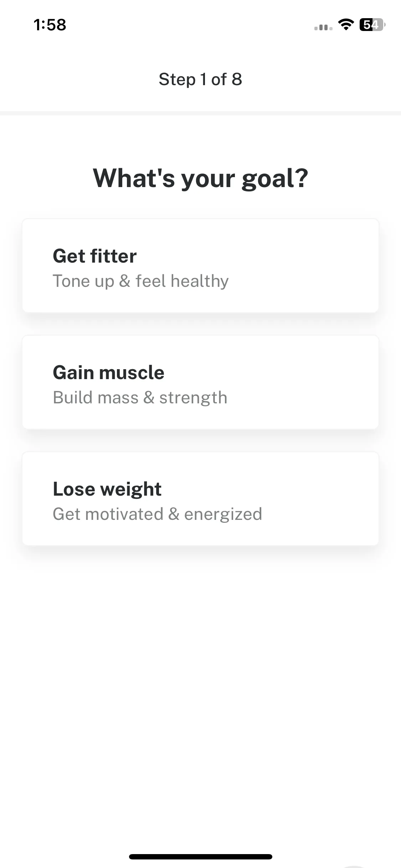Tap the cellular signal bars icon

pos(323,27)
